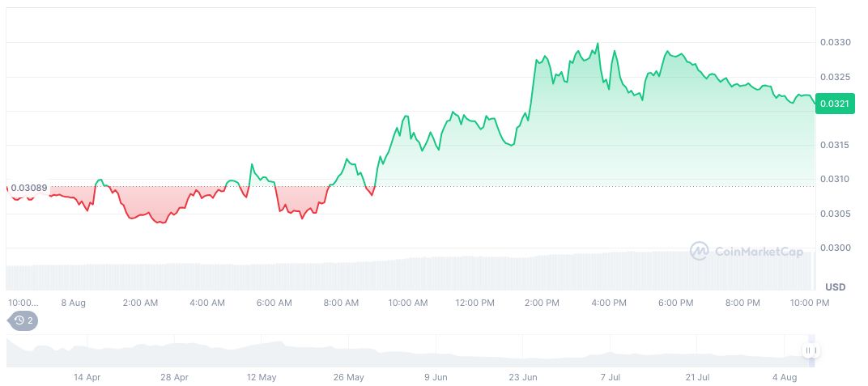868x386 pixels.
Task: Jump to 4 Aug in range navigator
Action: 785,377
